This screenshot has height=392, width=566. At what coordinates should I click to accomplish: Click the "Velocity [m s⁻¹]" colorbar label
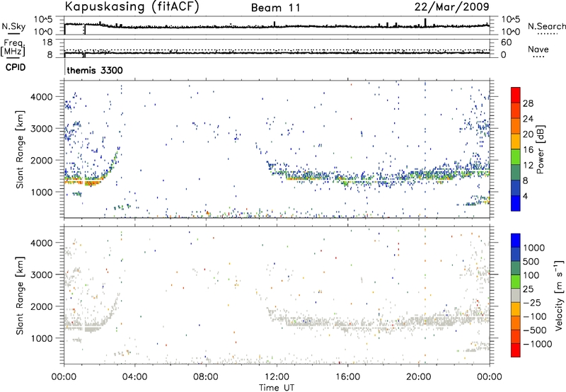[559, 295]
